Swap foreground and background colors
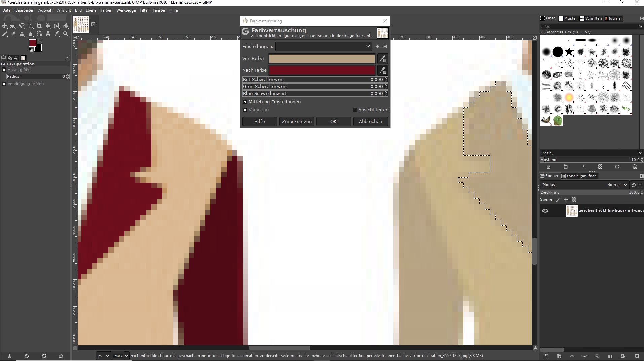The image size is (644, 361). pos(40,41)
